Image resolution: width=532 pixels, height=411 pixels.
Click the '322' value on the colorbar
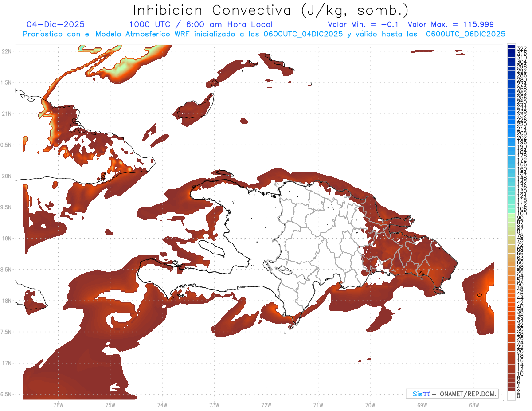pyautogui.click(x=521, y=48)
